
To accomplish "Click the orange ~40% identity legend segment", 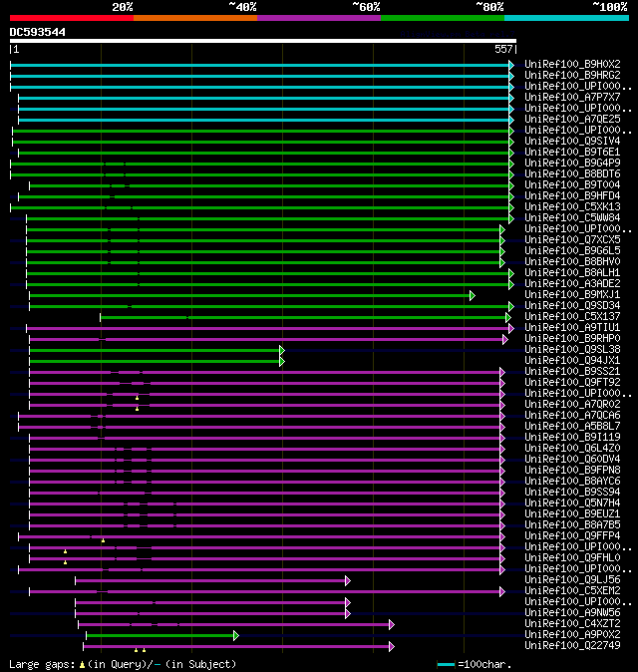I will coord(195,18).
